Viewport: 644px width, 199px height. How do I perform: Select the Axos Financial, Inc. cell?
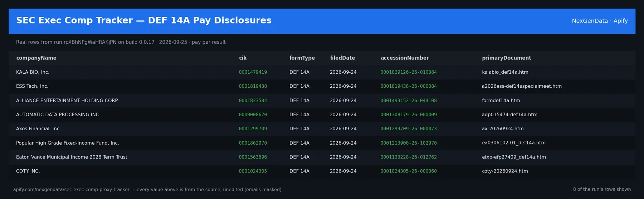[x=38, y=129]
